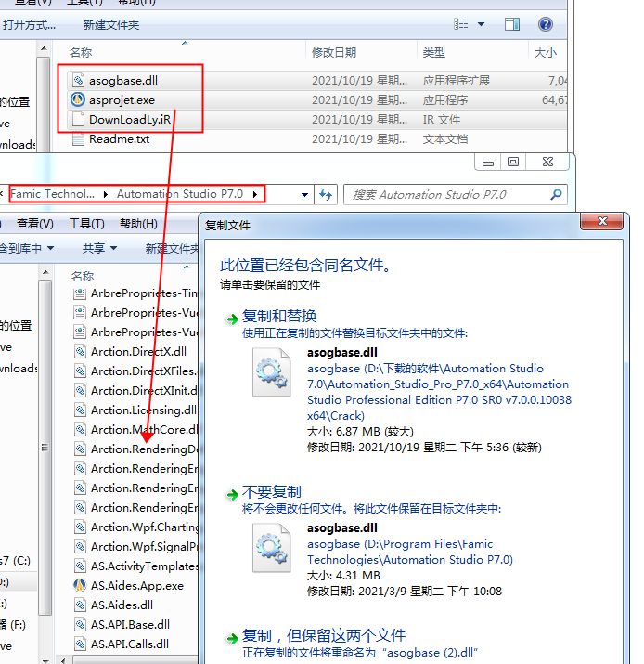644x664 pixels.
Task: Choose 复制和替换 option
Action: pyautogui.click(x=279, y=316)
